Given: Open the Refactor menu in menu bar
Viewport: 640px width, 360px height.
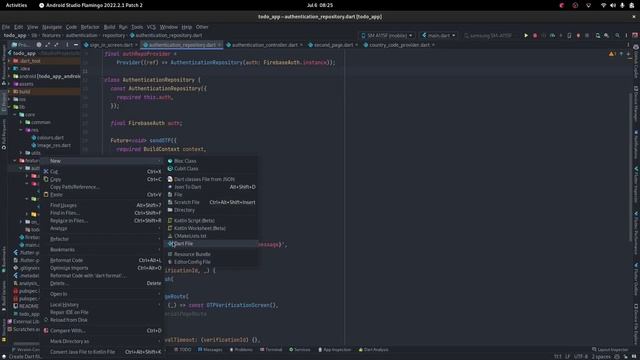Looking at the screenshot, I should coord(90,27).
